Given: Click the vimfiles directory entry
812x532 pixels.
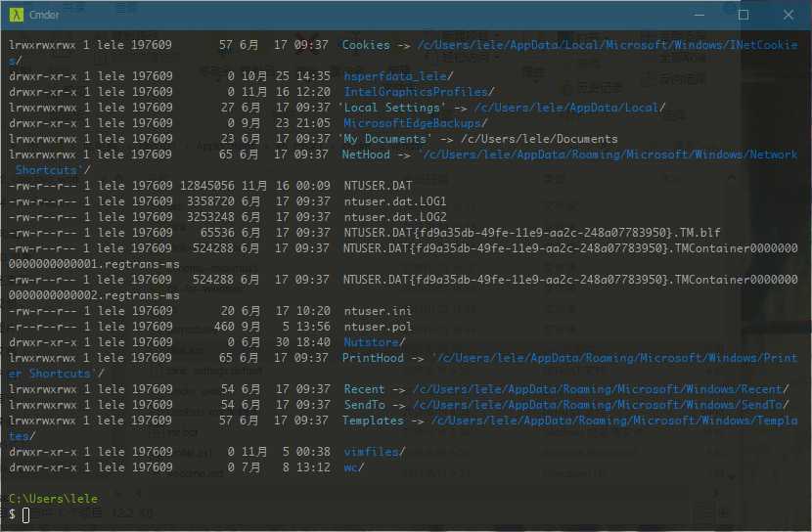Looking at the screenshot, I should click(x=375, y=451).
